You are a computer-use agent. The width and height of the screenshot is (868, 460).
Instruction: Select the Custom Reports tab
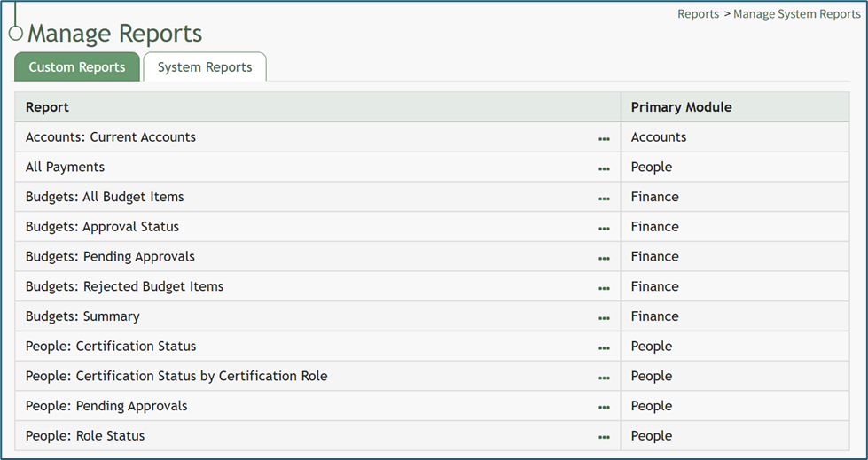[77, 67]
